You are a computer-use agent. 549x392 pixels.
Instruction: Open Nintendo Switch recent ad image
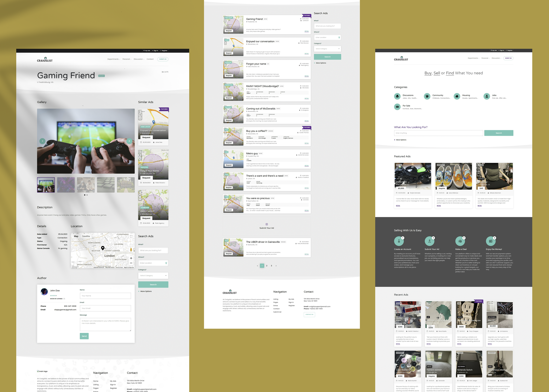tap(469, 364)
